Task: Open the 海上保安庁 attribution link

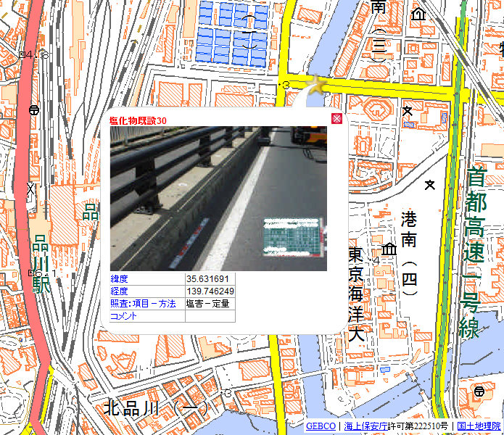Action: (365, 426)
